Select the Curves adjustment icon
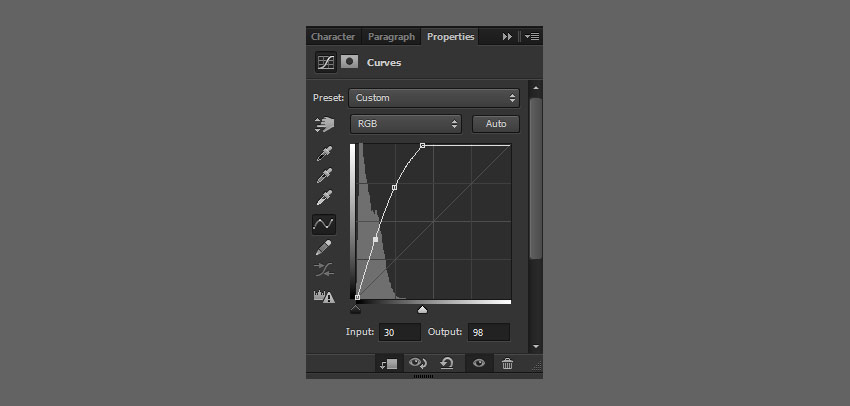This screenshot has width=850, height=406. pyautogui.click(x=326, y=62)
